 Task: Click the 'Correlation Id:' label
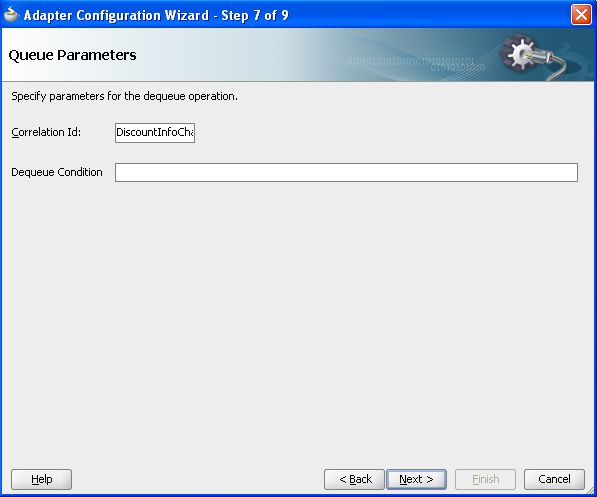46,132
